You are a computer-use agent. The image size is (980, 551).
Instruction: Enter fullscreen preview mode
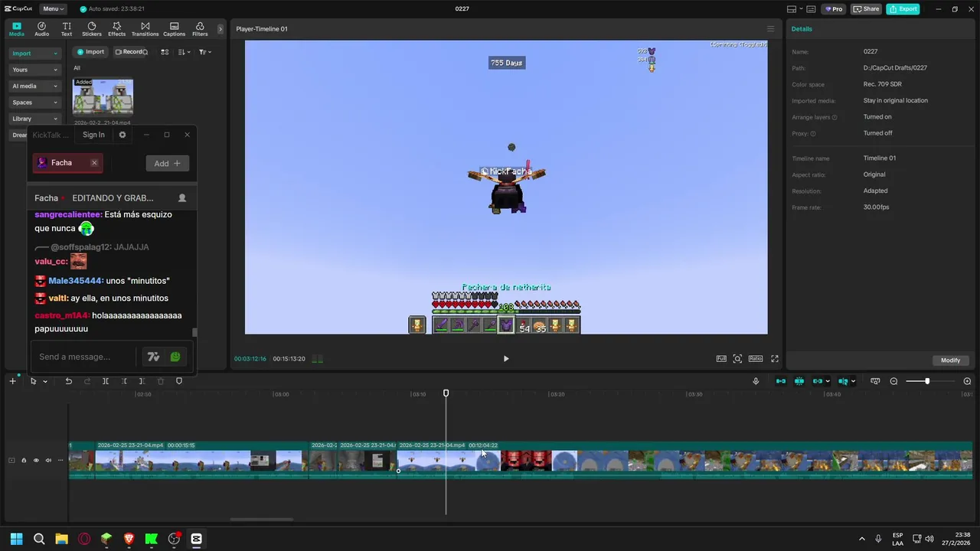(x=775, y=358)
